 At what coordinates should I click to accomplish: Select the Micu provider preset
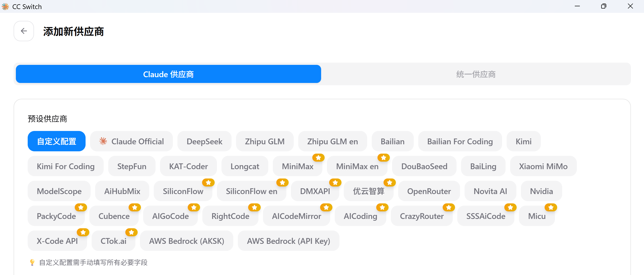537,216
